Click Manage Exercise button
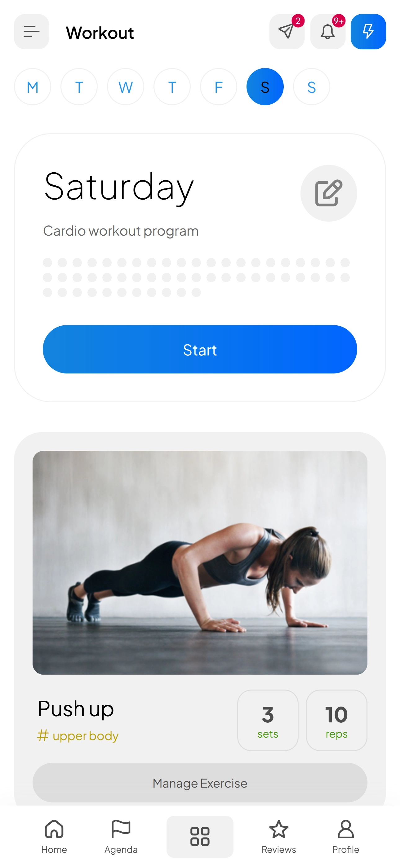 click(200, 783)
